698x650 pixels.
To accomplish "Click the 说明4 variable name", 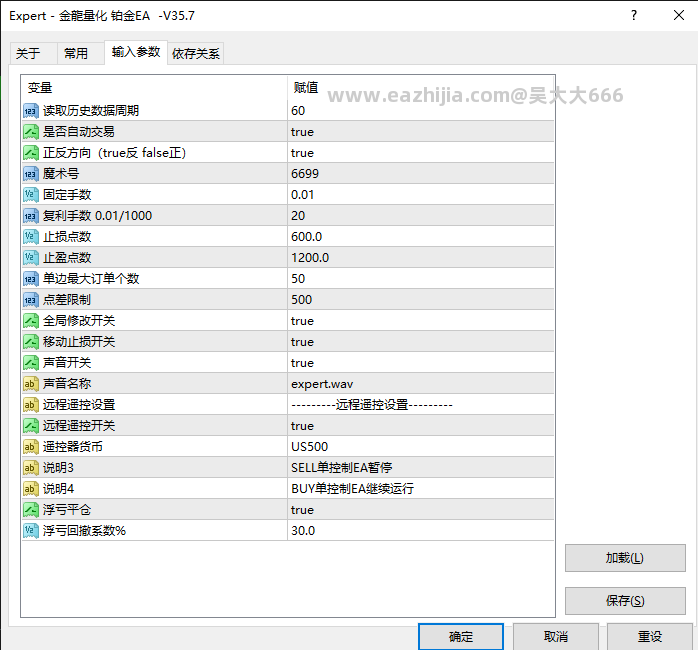I will (58, 489).
